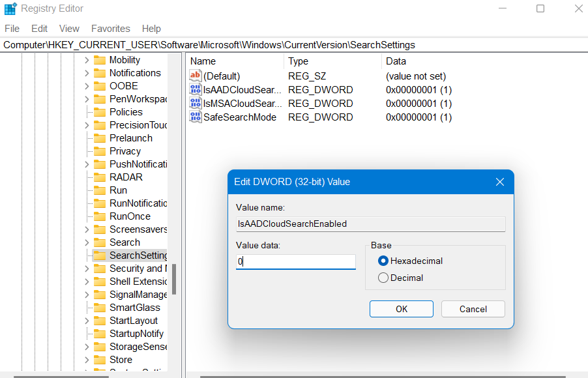Click the SafeSearchMode DWORD value icon
This screenshot has height=378, width=588.
196,117
